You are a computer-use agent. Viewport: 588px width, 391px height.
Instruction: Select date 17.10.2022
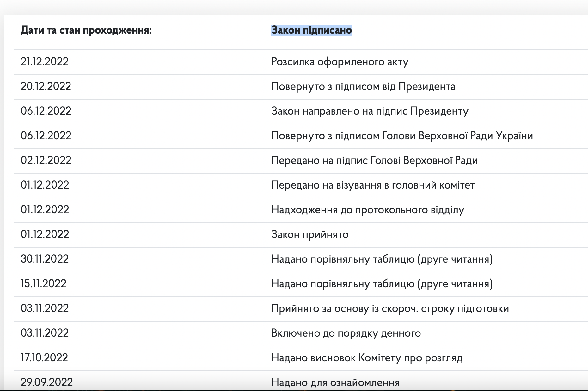click(x=44, y=357)
